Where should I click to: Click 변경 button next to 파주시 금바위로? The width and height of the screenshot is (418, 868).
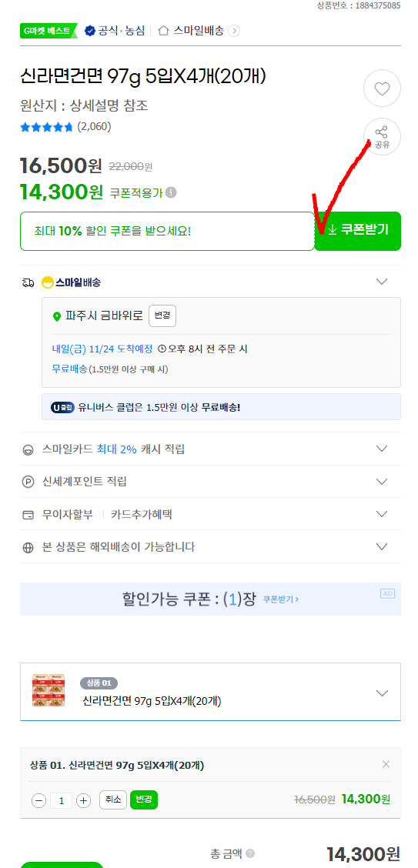point(162,316)
